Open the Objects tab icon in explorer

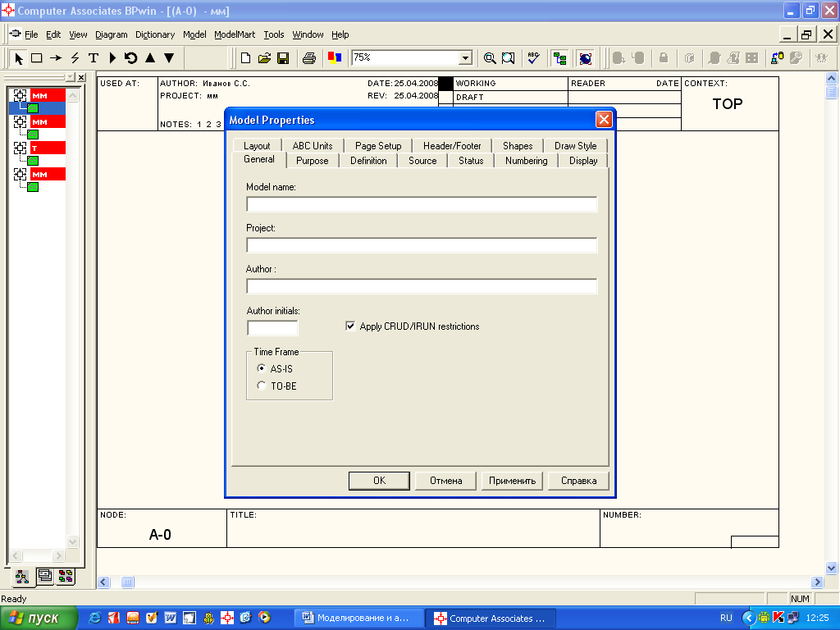pos(66,576)
